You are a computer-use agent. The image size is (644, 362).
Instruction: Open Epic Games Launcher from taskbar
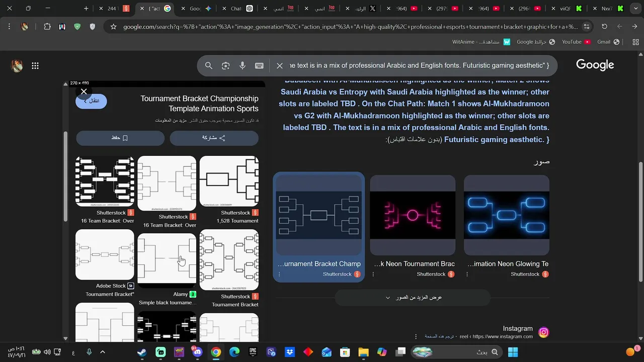point(253,352)
